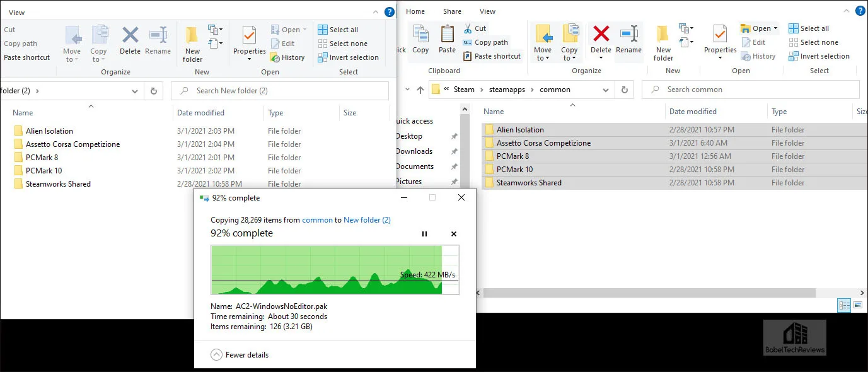Click Search New folder (2) field
This screenshot has width=868, height=372.
click(x=280, y=91)
